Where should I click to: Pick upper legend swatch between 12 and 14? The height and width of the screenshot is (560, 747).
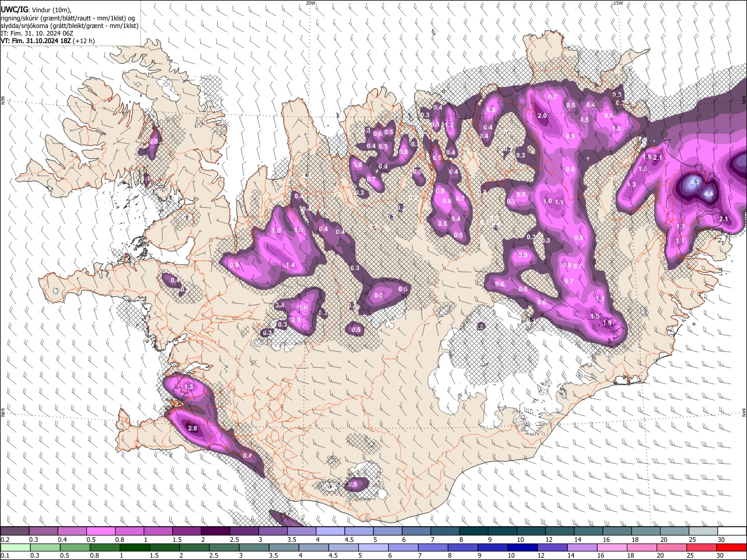[560, 531]
